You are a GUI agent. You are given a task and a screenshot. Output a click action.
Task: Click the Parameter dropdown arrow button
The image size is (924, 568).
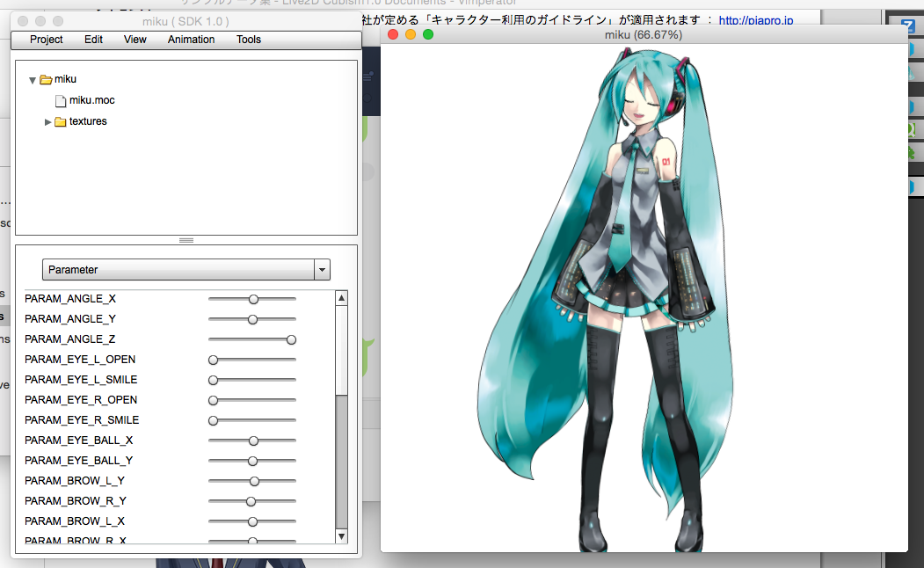pyautogui.click(x=322, y=270)
